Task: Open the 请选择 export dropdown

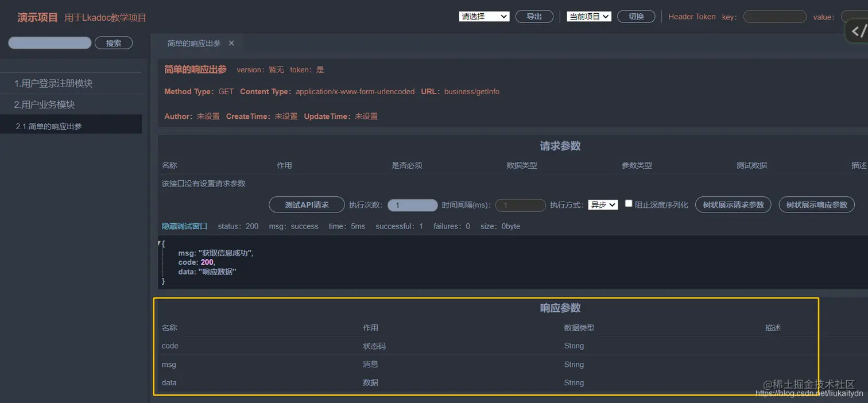Action: pyautogui.click(x=484, y=16)
